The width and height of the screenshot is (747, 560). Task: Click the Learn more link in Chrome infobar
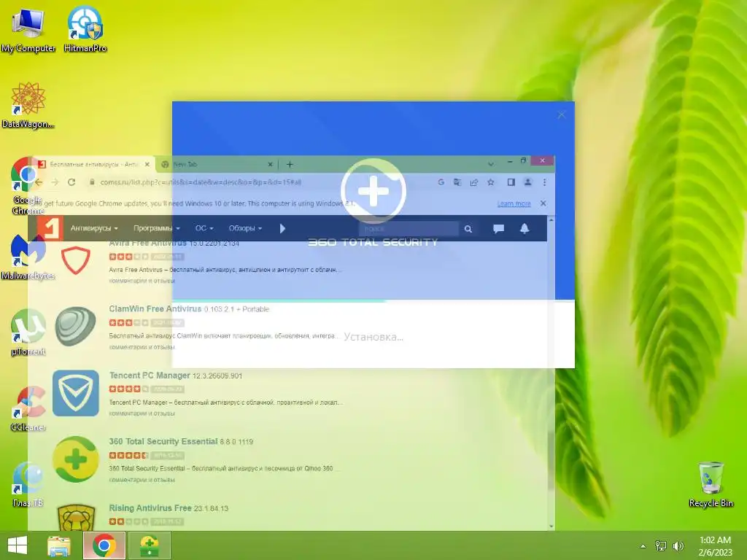click(514, 203)
